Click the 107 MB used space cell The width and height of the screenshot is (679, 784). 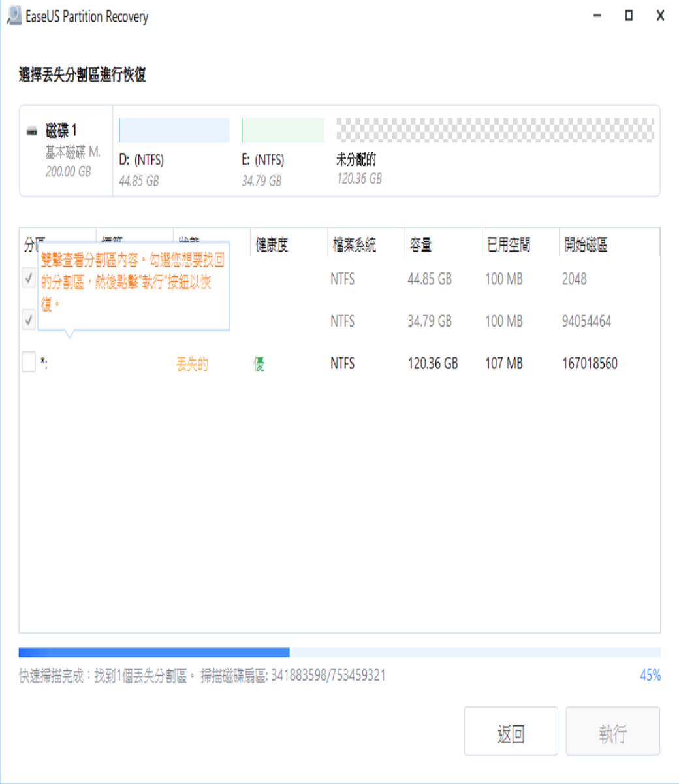point(504,363)
